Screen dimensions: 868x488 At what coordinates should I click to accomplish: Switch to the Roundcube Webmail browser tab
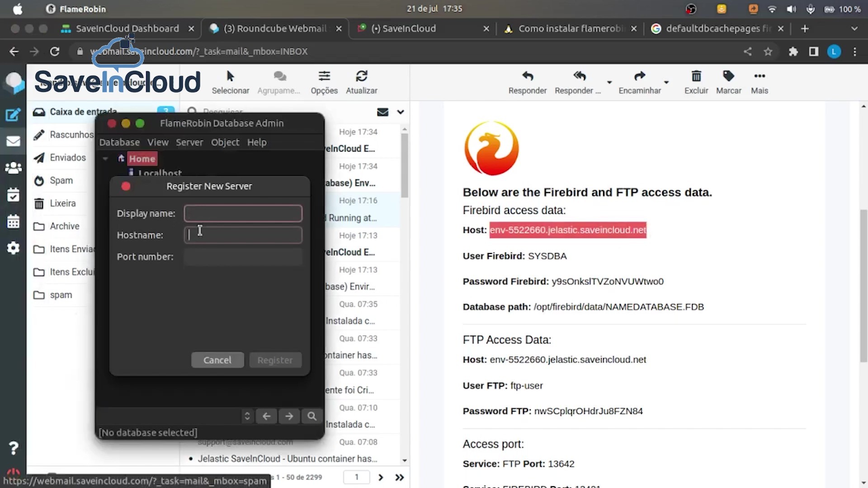(x=271, y=28)
